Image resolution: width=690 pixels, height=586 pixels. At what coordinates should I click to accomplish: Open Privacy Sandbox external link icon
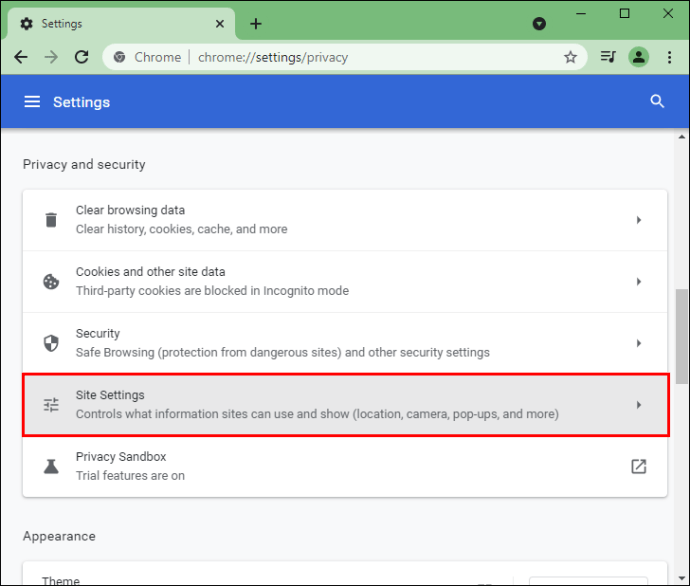(x=639, y=466)
